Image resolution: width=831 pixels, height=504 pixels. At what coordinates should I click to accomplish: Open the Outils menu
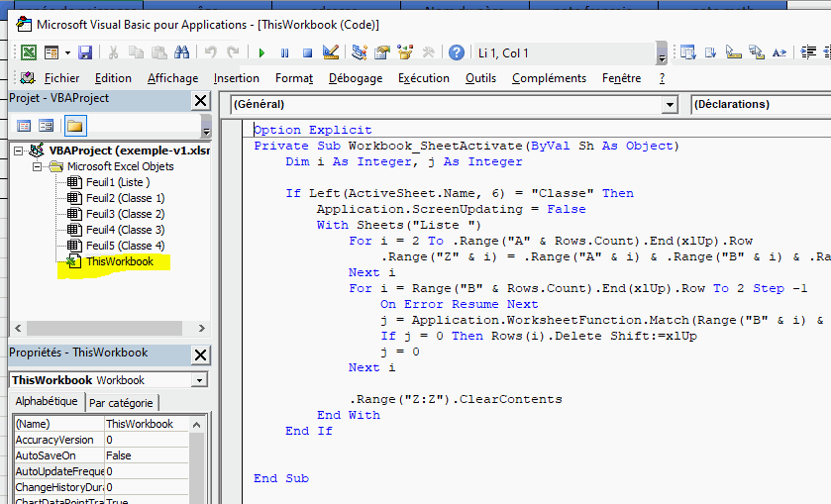click(x=480, y=78)
